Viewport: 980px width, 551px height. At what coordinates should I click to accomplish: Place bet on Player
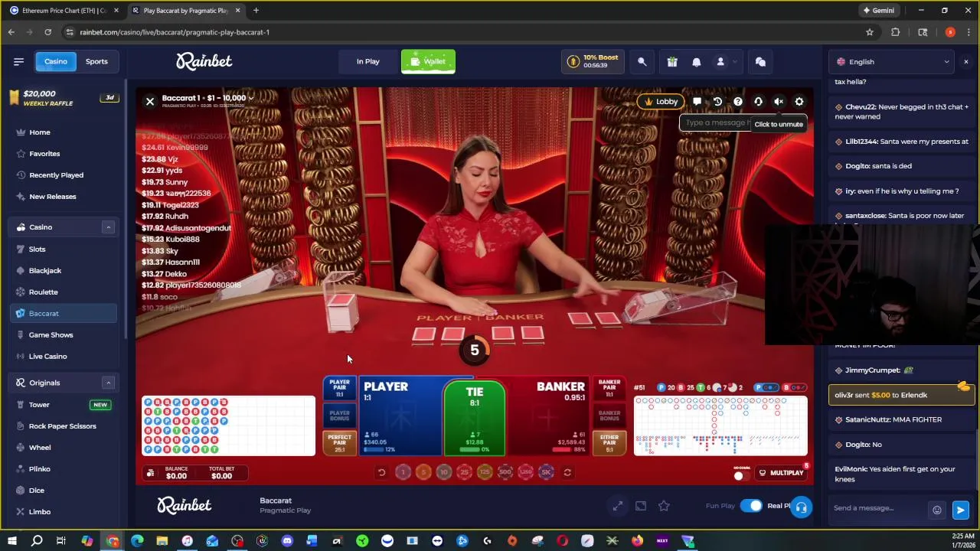coord(400,417)
